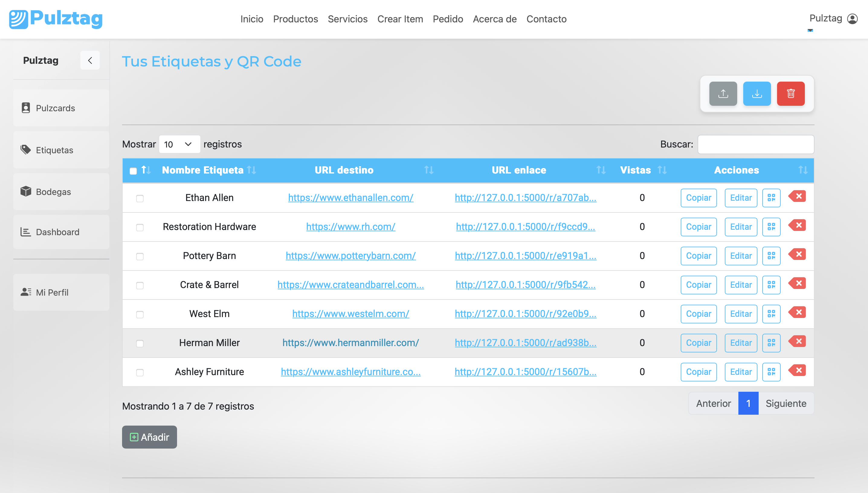Open Mi Perfil in the sidebar
Screen dimensions: 868x493
(61, 292)
